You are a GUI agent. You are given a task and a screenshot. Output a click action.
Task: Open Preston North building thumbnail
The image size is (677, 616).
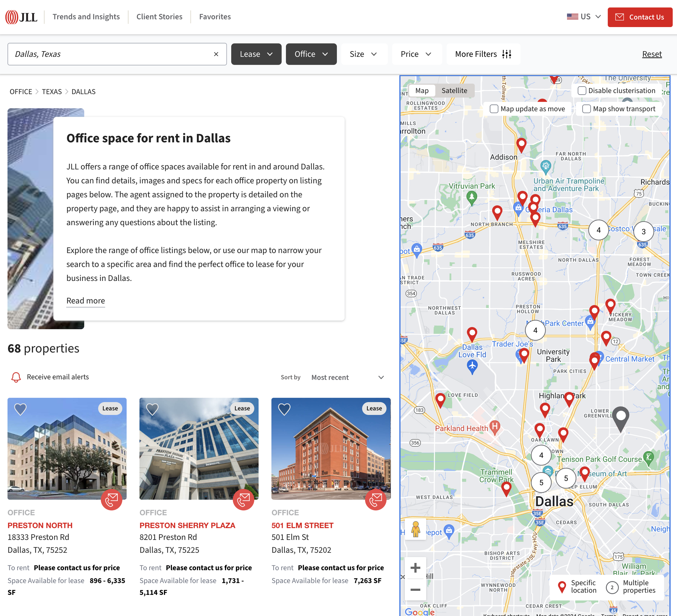[67, 448]
